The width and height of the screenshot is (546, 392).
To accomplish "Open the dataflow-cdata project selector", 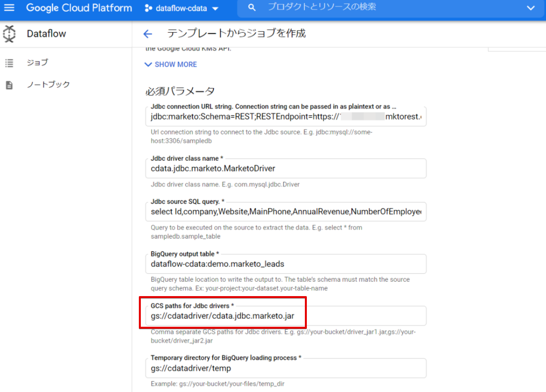I will [181, 8].
